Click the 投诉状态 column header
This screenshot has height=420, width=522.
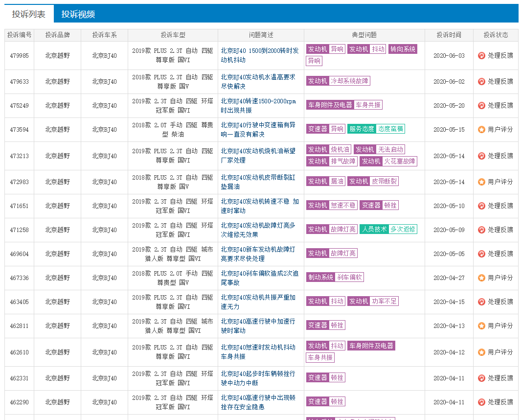pyautogui.click(x=496, y=35)
